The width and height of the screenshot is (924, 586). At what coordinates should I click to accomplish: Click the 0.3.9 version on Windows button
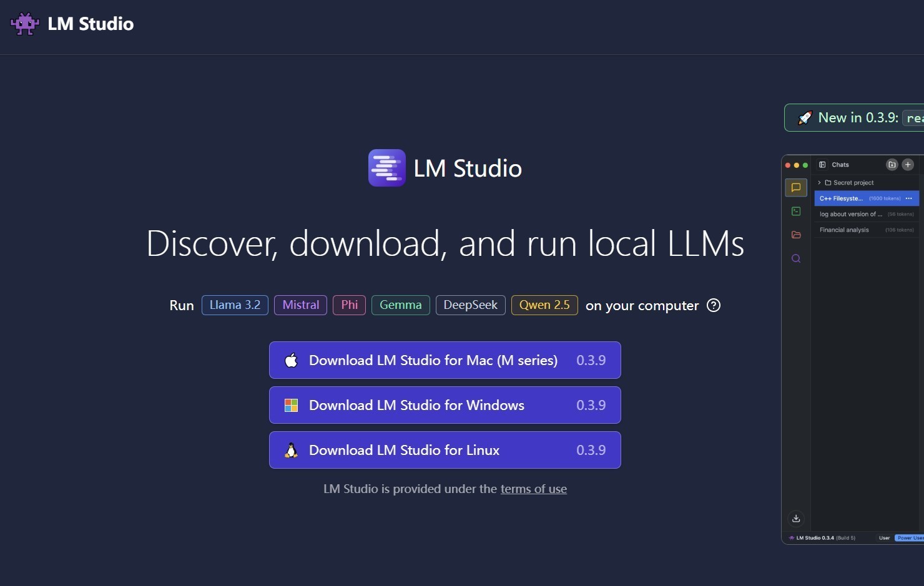(x=591, y=405)
